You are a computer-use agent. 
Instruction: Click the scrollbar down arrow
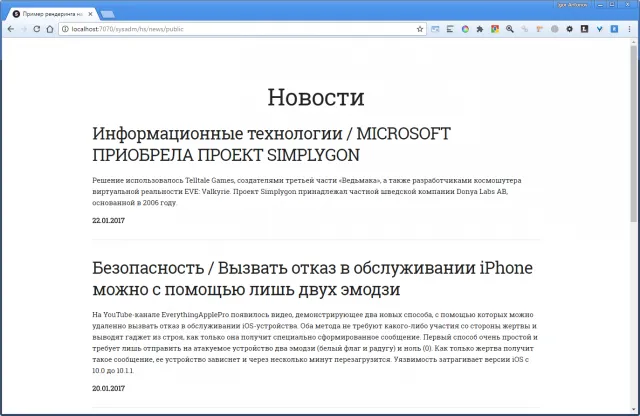(x=633, y=410)
